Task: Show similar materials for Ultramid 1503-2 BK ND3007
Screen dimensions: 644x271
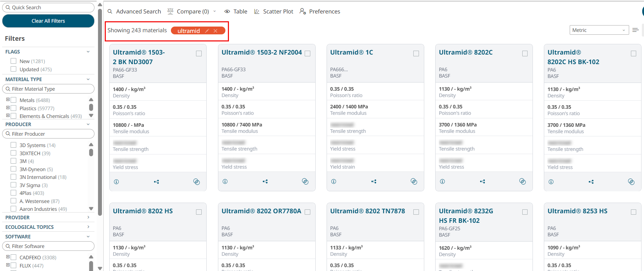Action: point(156,182)
